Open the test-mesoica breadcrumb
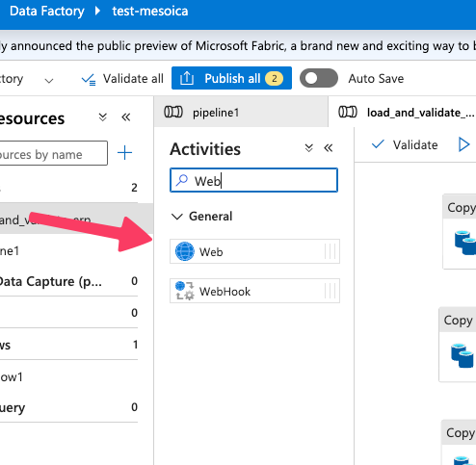 pyautogui.click(x=150, y=12)
